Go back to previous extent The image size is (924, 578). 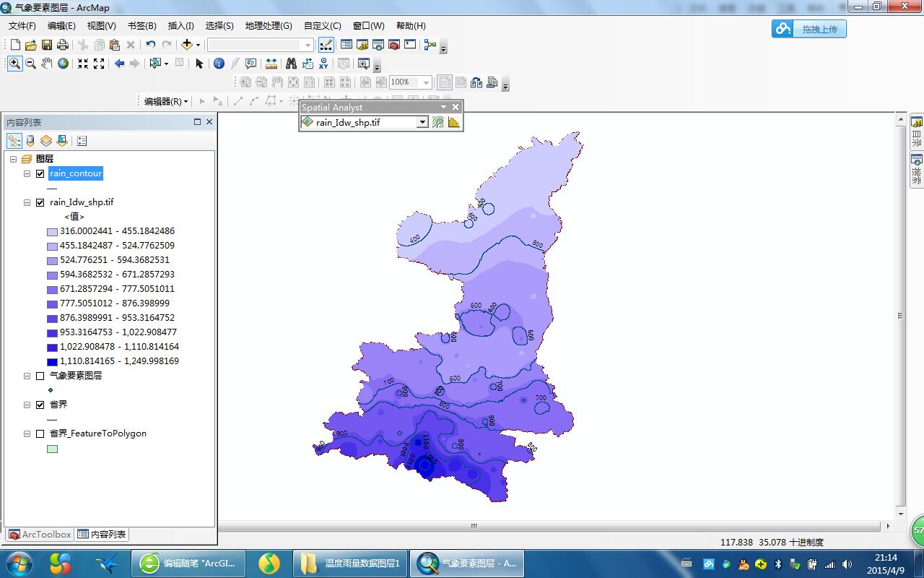(119, 64)
